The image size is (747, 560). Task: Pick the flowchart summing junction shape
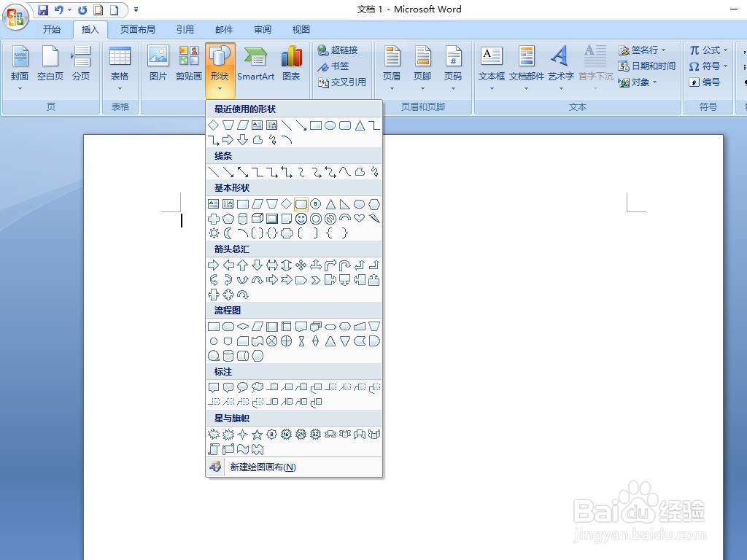point(272,341)
